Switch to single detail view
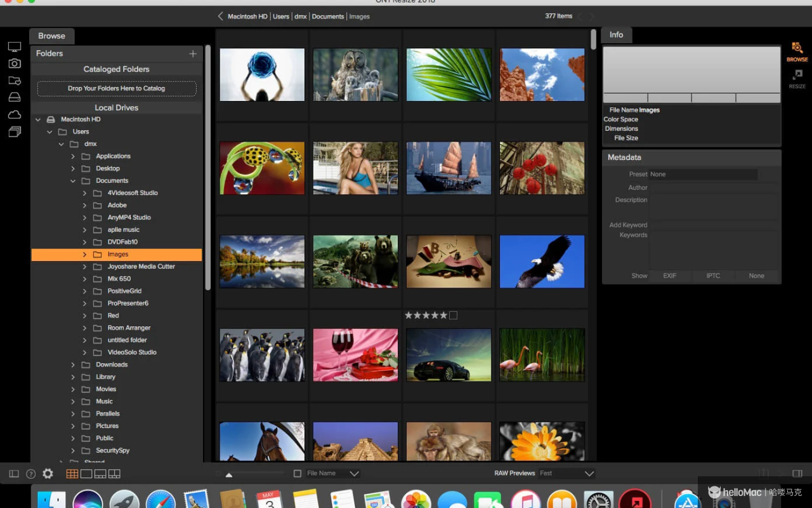The width and height of the screenshot is (812, 508). tap(86, 474)
